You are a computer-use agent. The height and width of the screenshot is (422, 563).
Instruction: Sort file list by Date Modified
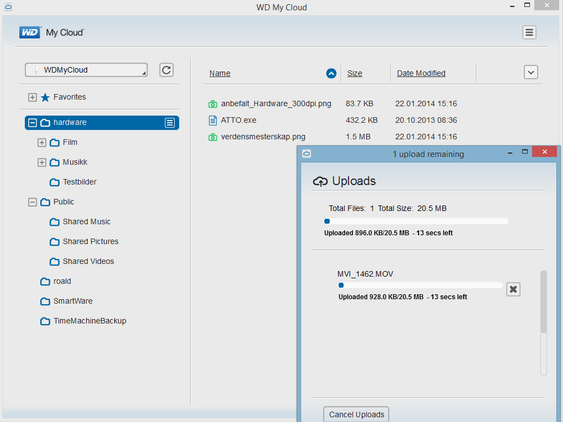(x=421, y=73)
